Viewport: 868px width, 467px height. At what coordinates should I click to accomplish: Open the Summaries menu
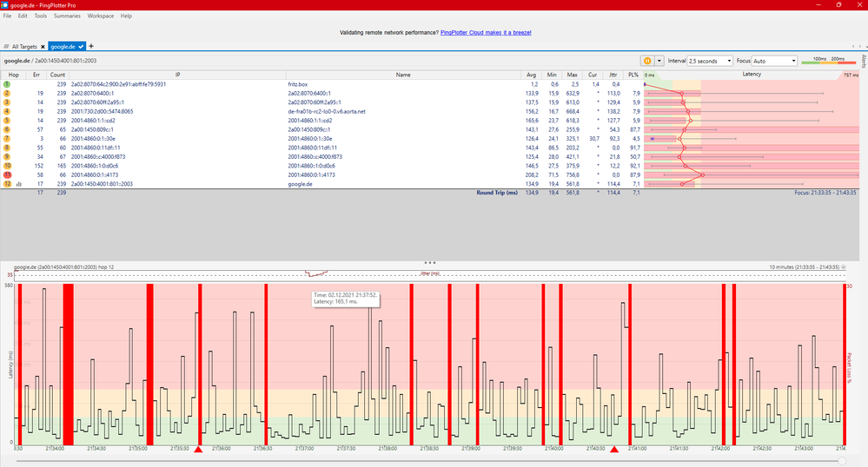[x=67, y=16]
